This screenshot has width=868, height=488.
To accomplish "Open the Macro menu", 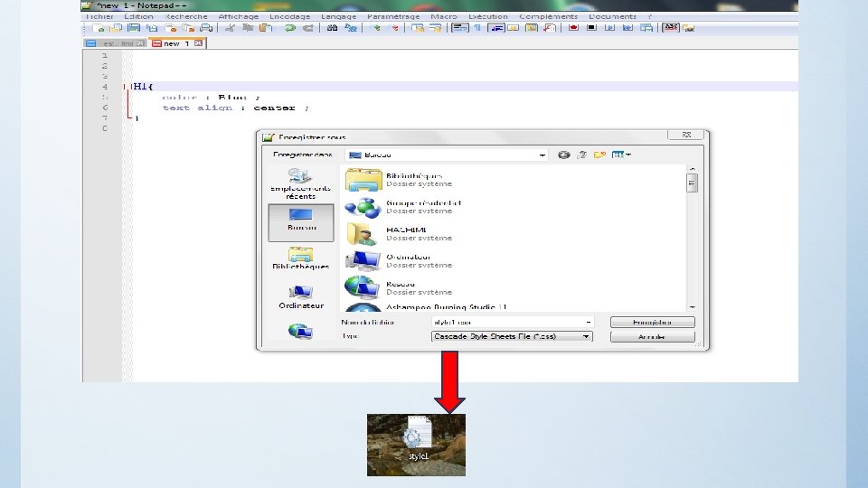I will click(x=444, y=16).
